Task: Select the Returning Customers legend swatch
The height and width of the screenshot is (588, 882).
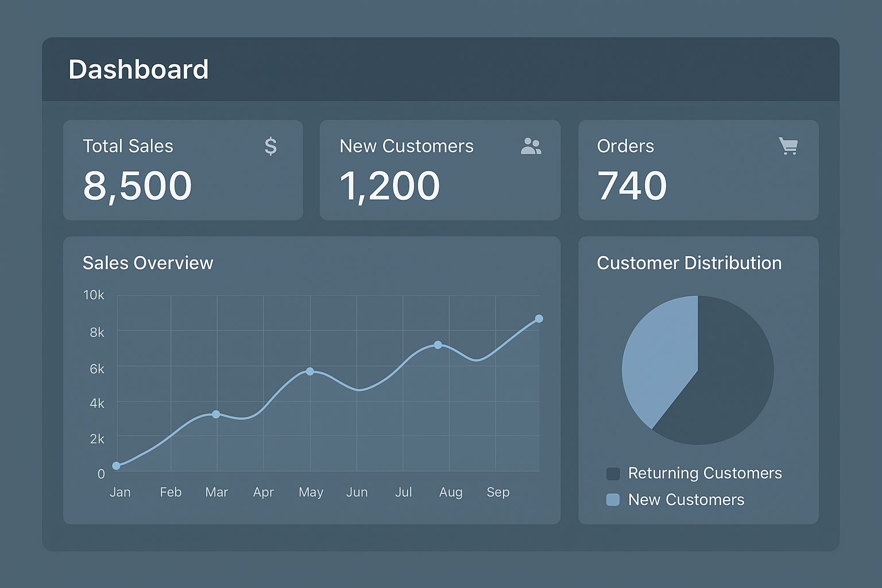Action: 613,474
